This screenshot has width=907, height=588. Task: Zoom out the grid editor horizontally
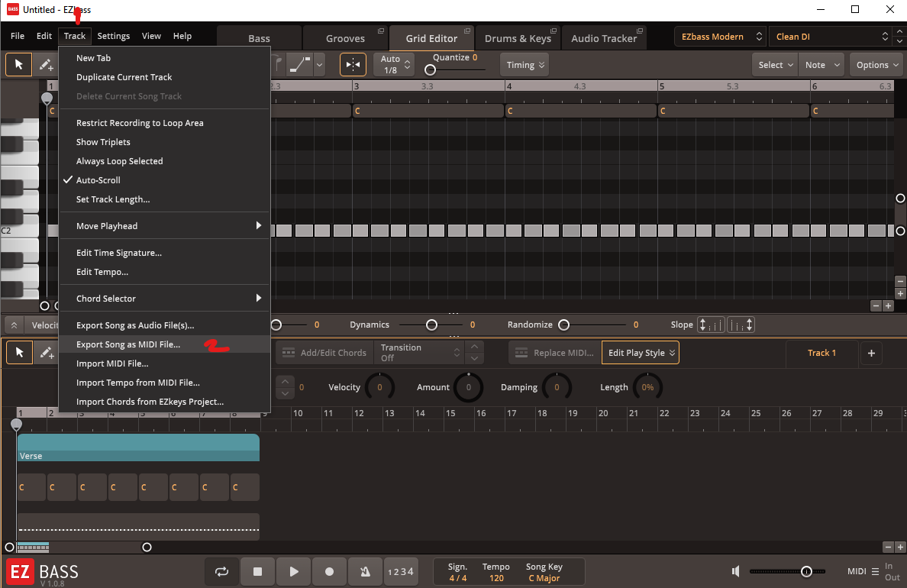[x=876, y=305]
